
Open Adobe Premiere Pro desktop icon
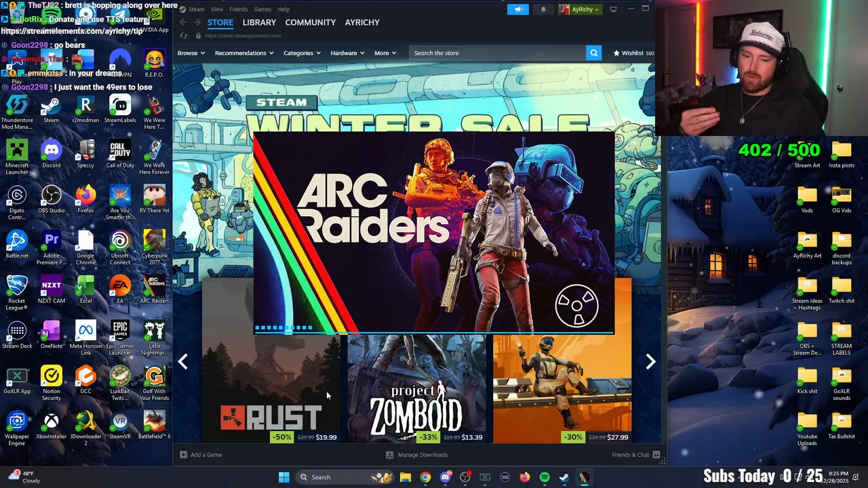tap(52, 248)
